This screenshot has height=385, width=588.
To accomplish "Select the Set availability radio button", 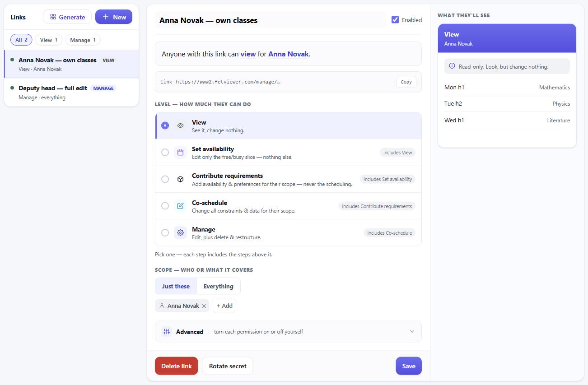I will click(x=165, y=153).
